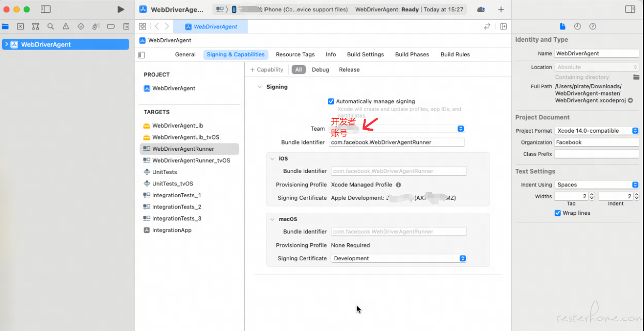Edit the top Bundle Identifier field
Viewport: 644px width, 331px height.
397,142
